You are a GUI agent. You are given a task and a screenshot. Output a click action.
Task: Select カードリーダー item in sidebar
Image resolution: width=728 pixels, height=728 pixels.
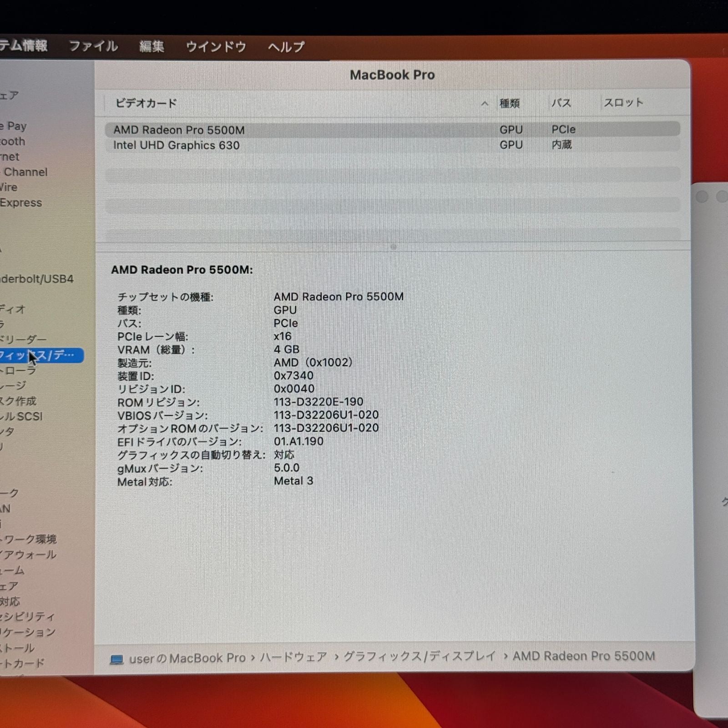pyautogui.click(x=23, y=340)
